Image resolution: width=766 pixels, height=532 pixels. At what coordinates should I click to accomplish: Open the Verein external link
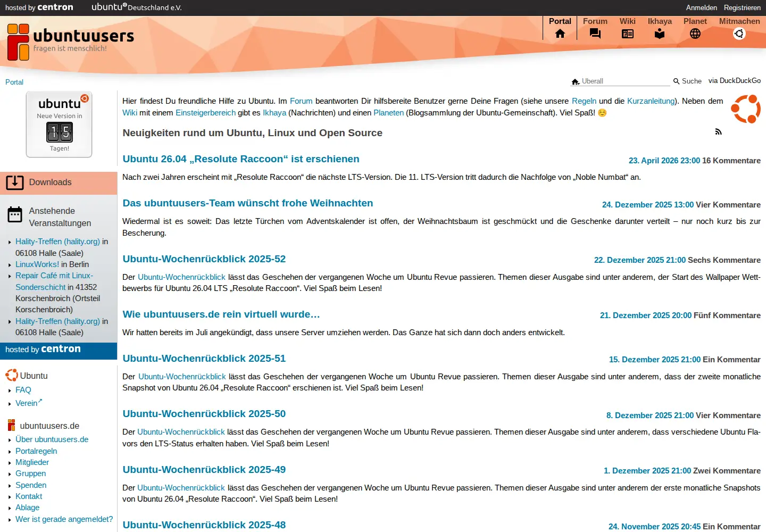[29, 403]
